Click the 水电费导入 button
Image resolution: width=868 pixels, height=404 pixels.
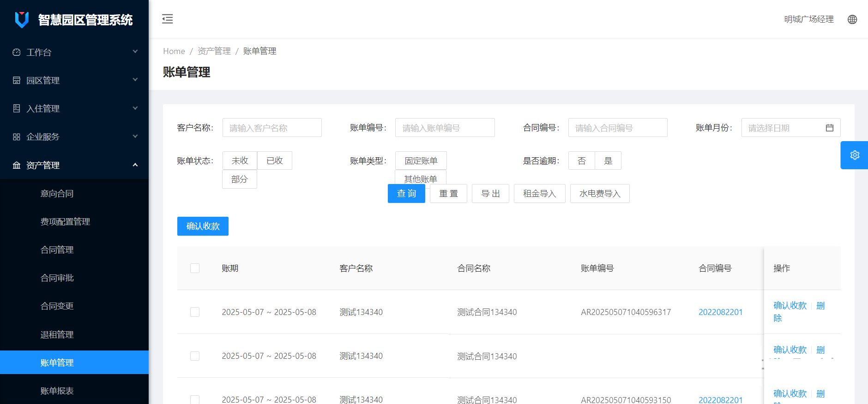599,194
